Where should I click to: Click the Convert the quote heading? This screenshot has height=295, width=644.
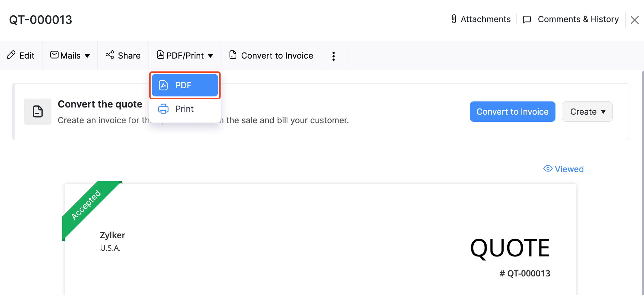(x=100, y=104)
